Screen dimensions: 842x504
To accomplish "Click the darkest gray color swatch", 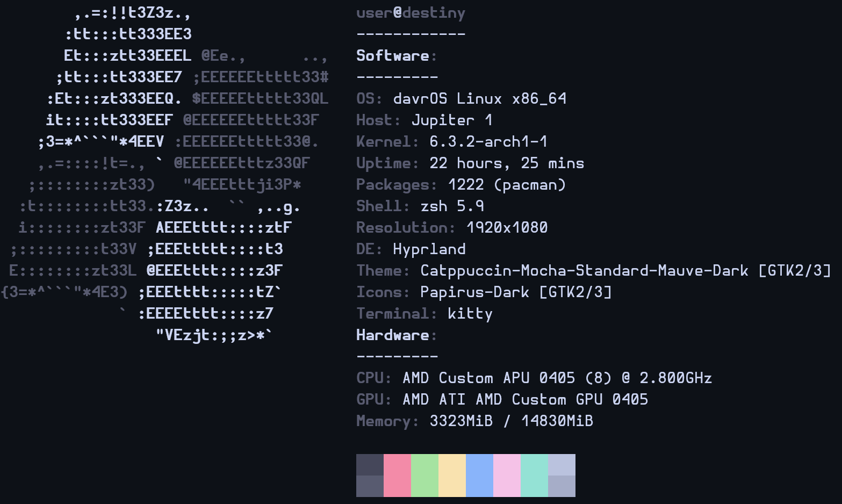I will click(370, 465).
